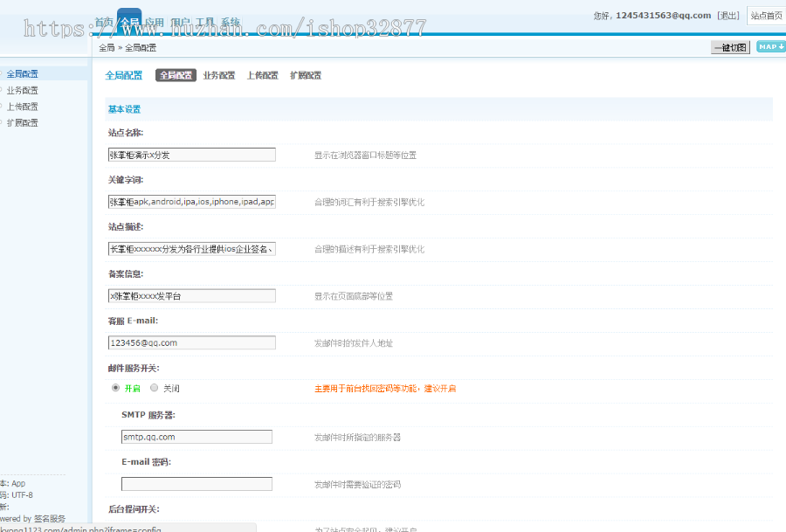Click the 签名服务 powered-by link
The width and height of the screenshot is (786, 532).
[50, 519]
